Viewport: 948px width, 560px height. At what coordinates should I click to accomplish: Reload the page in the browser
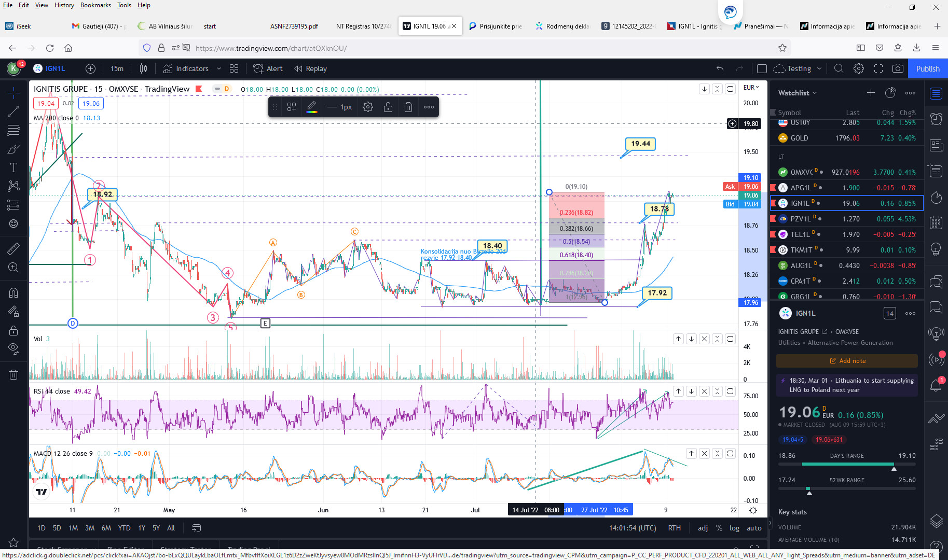pos(50,48)
